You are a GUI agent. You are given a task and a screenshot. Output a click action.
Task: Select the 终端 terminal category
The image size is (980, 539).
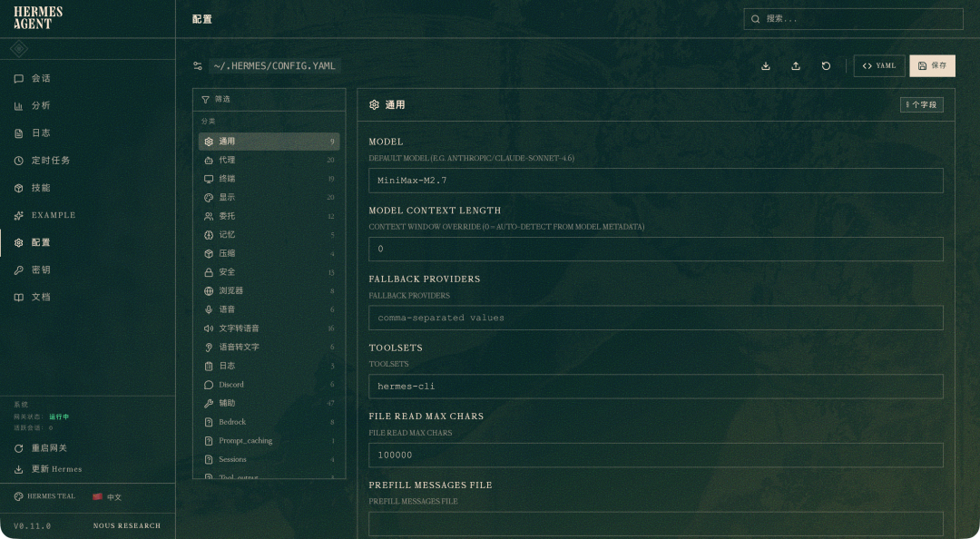click(269, 179)
